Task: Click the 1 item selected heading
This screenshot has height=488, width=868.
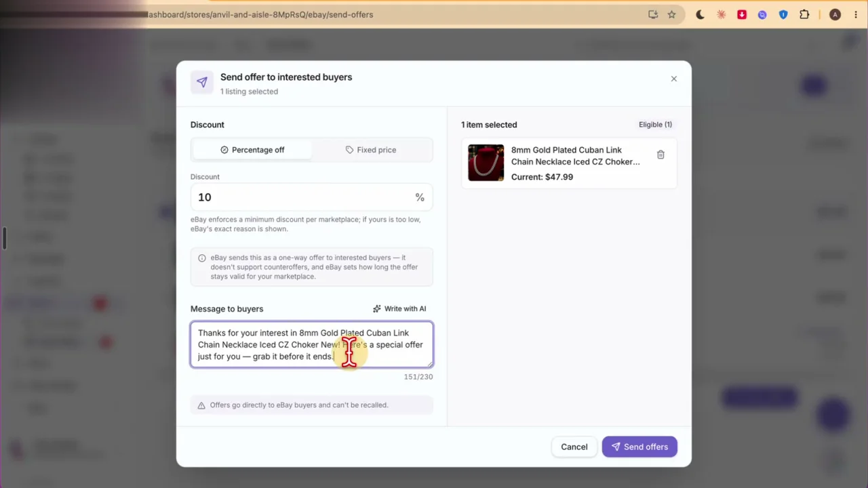Action: coord(489,125)
